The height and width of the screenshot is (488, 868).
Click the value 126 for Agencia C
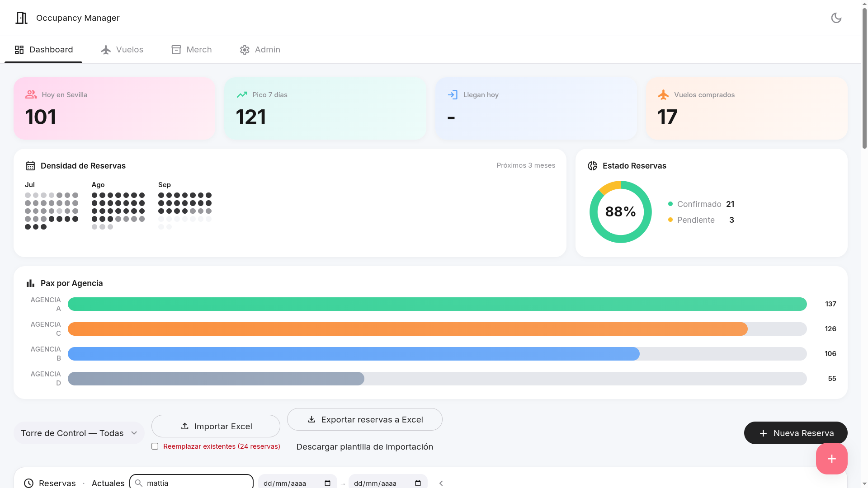[x=830, y=329]
